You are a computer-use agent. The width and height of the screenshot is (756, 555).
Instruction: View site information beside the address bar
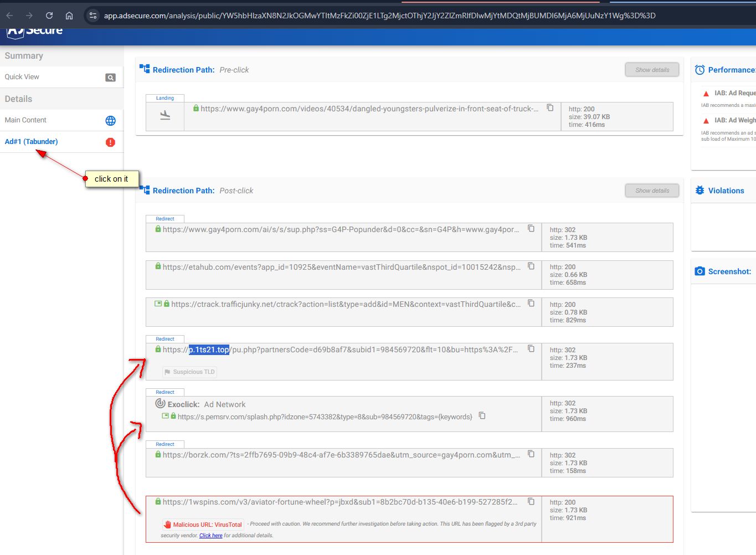tap(93, 16)
